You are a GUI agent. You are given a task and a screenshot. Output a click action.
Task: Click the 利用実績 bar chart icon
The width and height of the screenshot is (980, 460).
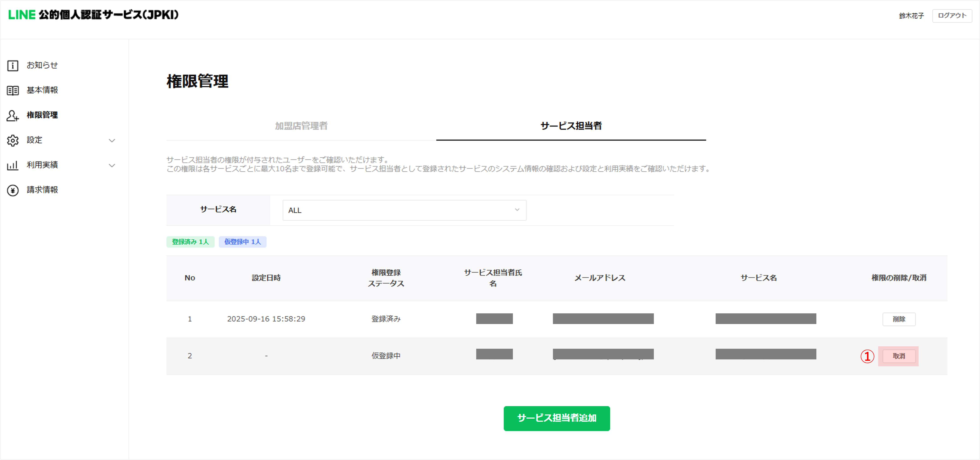tap(12, 165)
